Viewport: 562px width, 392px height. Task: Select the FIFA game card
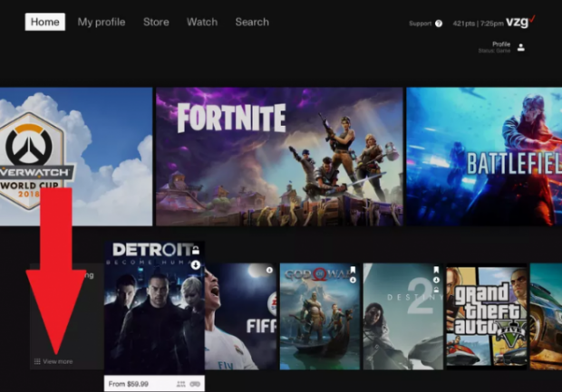240,317
